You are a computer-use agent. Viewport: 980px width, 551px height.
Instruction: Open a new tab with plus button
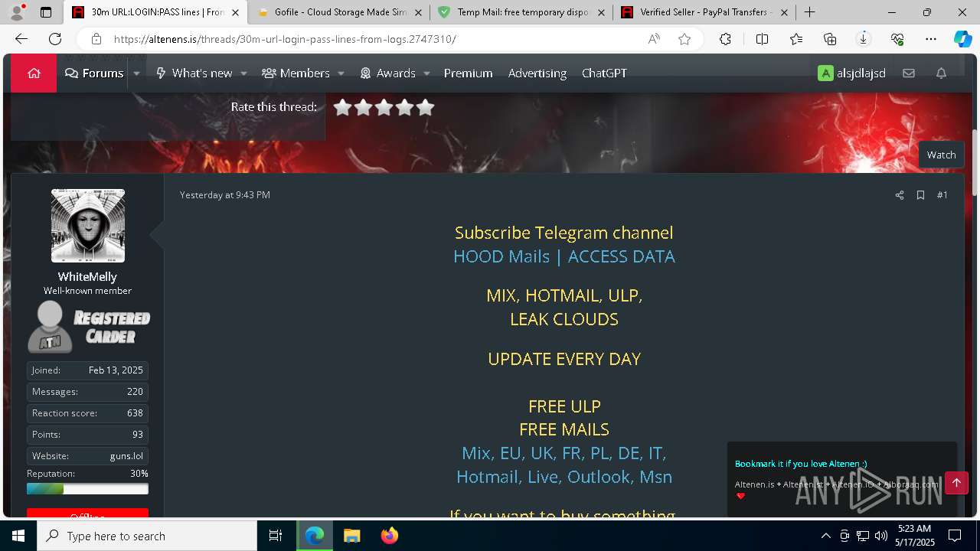pos(809,12)
